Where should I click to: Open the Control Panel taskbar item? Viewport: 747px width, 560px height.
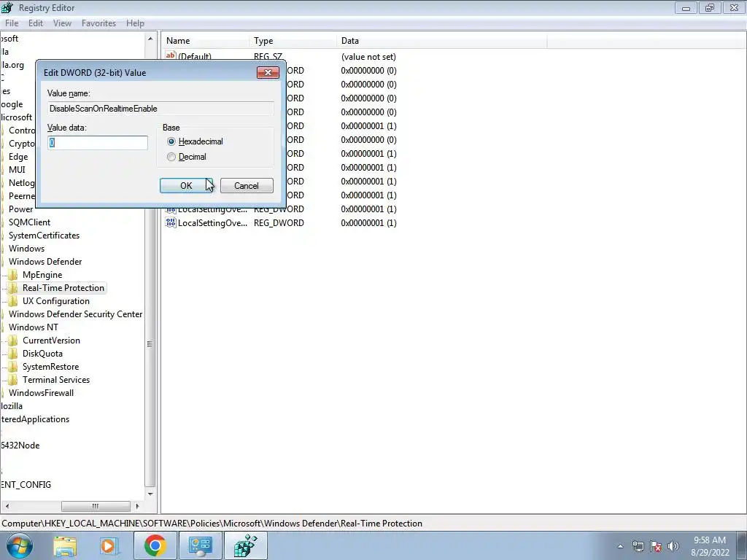click(200, 545)
